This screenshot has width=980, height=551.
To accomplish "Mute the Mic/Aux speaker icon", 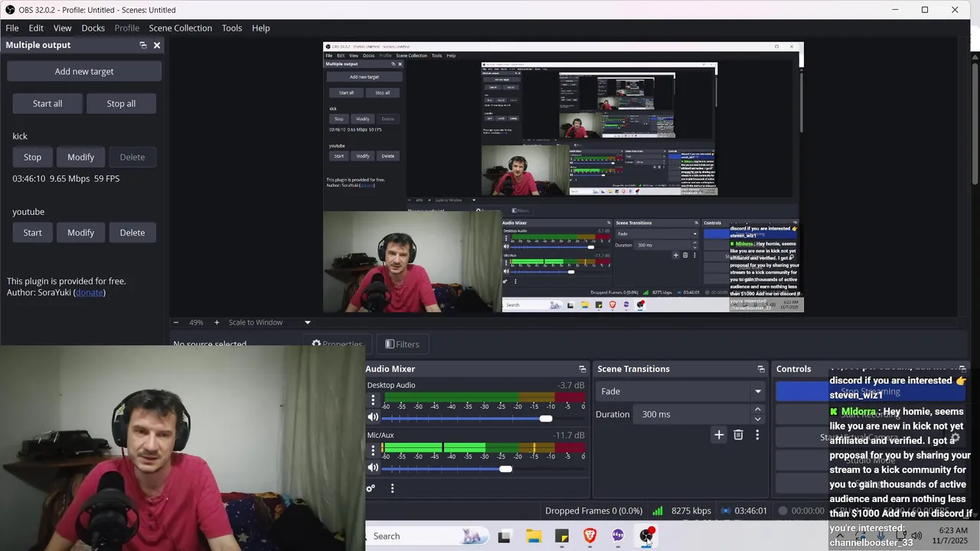I will (373, 468).
